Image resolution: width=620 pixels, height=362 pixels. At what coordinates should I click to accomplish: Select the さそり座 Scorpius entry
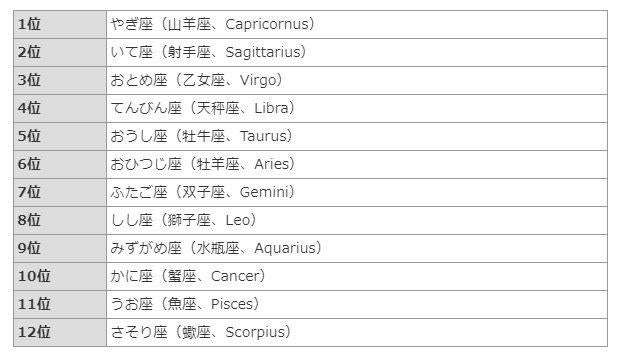[x=201, y=333]
